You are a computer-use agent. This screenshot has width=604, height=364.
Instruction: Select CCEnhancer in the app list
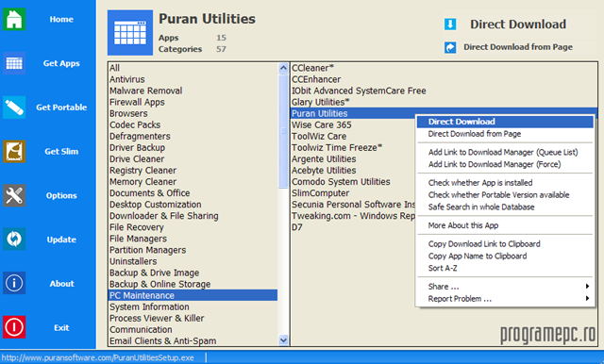click(x=443, y=79)
